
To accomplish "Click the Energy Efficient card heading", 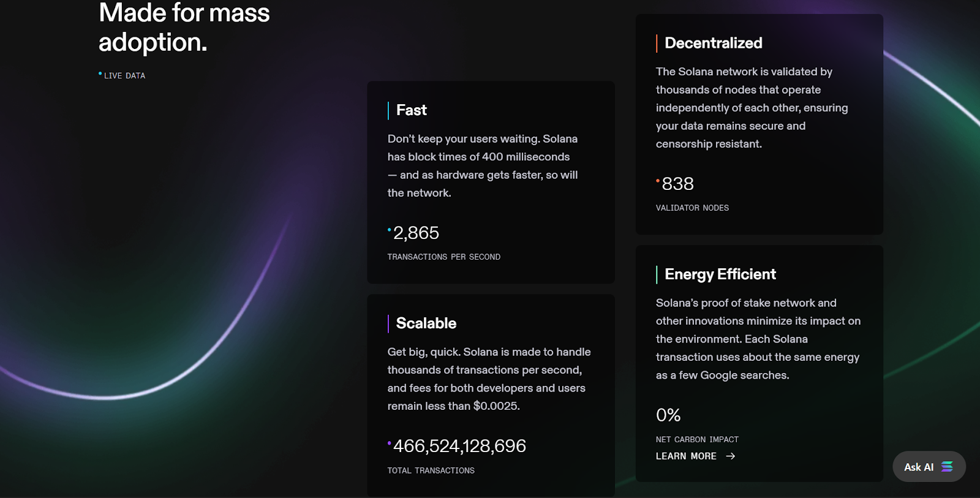I will [x=720, y=274].
